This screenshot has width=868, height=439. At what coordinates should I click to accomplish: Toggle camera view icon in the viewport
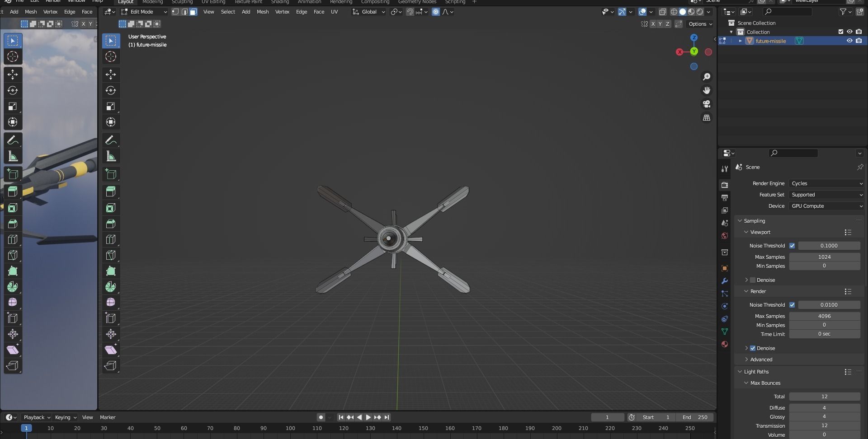707,104
